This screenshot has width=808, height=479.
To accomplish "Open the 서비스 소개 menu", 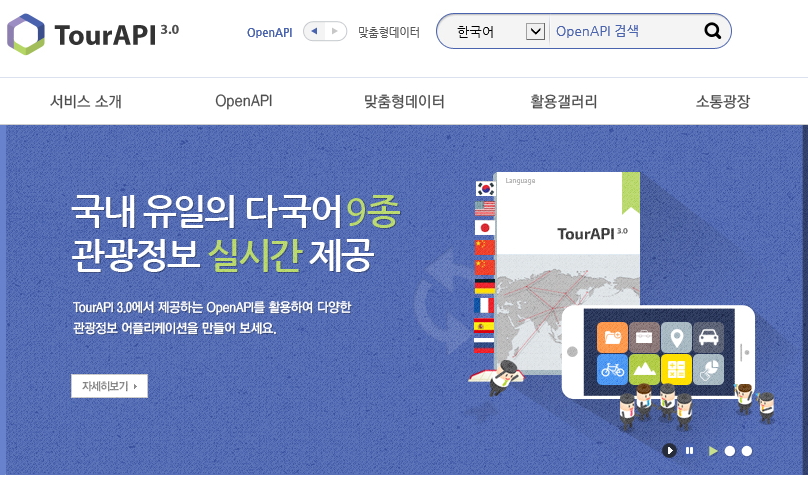I will 86,101.
